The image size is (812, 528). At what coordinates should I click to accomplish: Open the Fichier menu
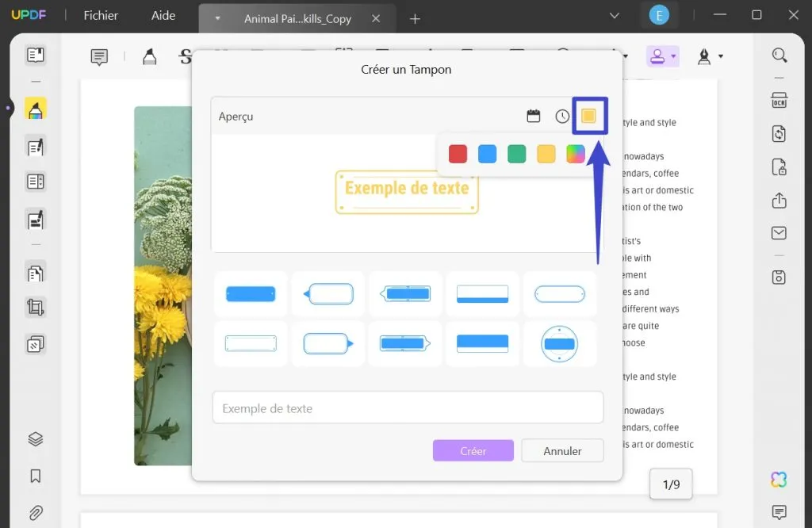101,16
